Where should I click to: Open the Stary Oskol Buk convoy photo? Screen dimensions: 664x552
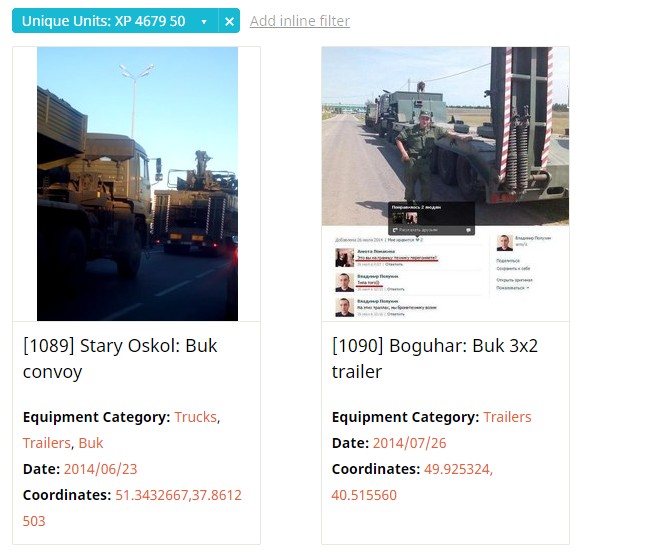click(x=137, y=184)
